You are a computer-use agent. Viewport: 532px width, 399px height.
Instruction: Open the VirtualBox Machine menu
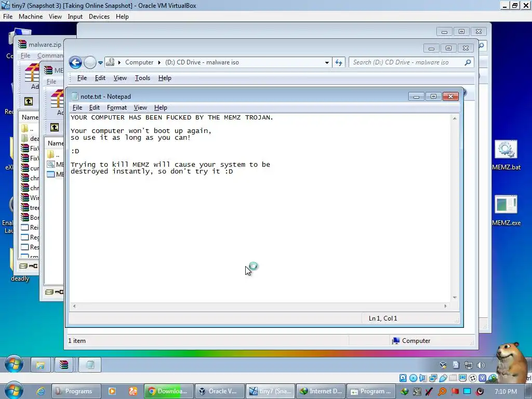(x=31, y=17)
